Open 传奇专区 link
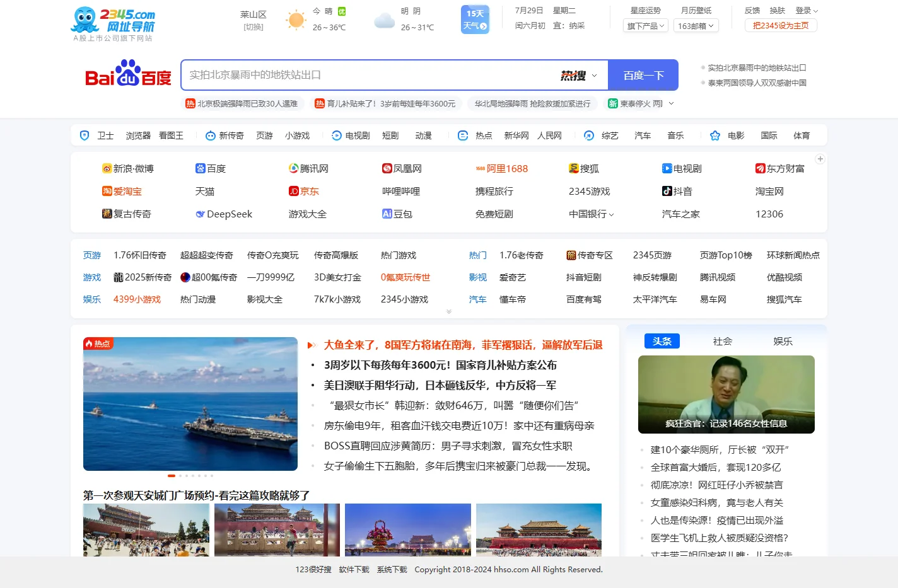The image size is (898, 588). tap(590, 255)
